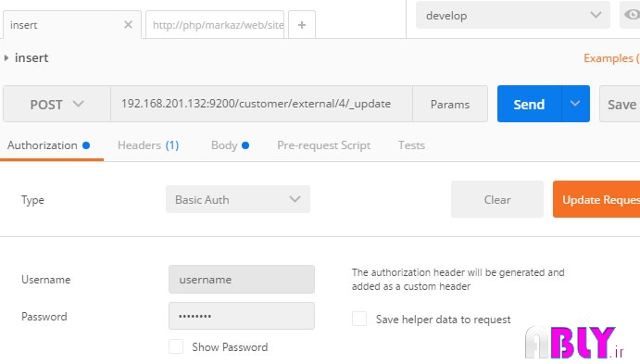Open the develop environment dropdown
This screenshot has width=640, height=364.
(x=513, y=15)
